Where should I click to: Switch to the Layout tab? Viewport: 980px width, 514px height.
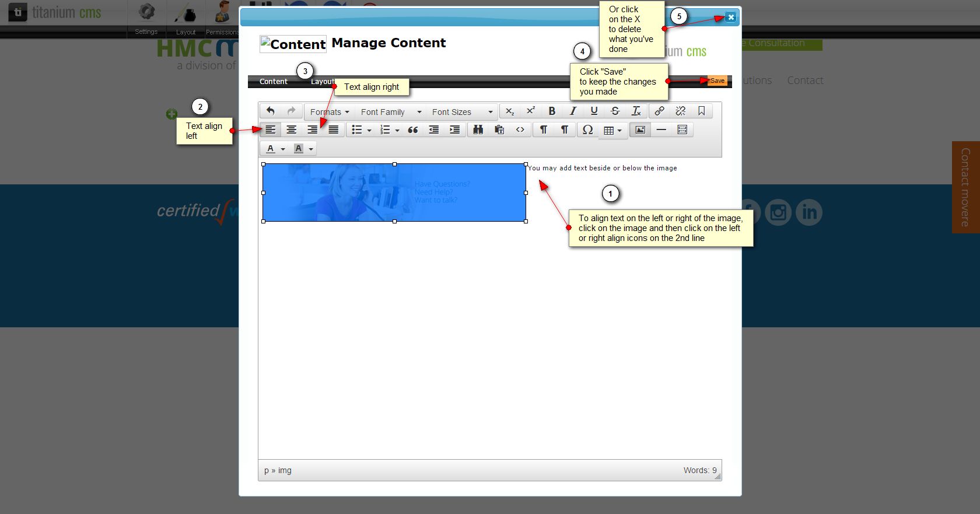[x=321, y=82]
